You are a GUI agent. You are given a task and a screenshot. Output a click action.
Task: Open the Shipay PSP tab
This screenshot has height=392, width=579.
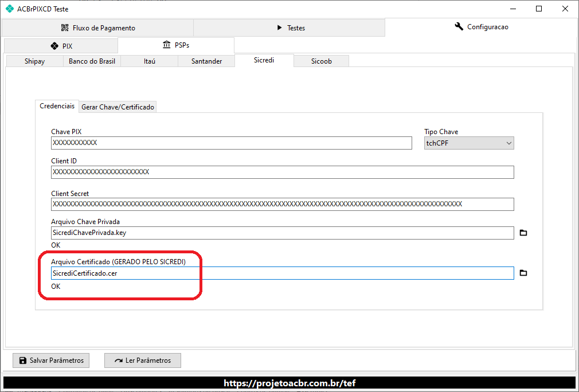(x=35, y=61)
